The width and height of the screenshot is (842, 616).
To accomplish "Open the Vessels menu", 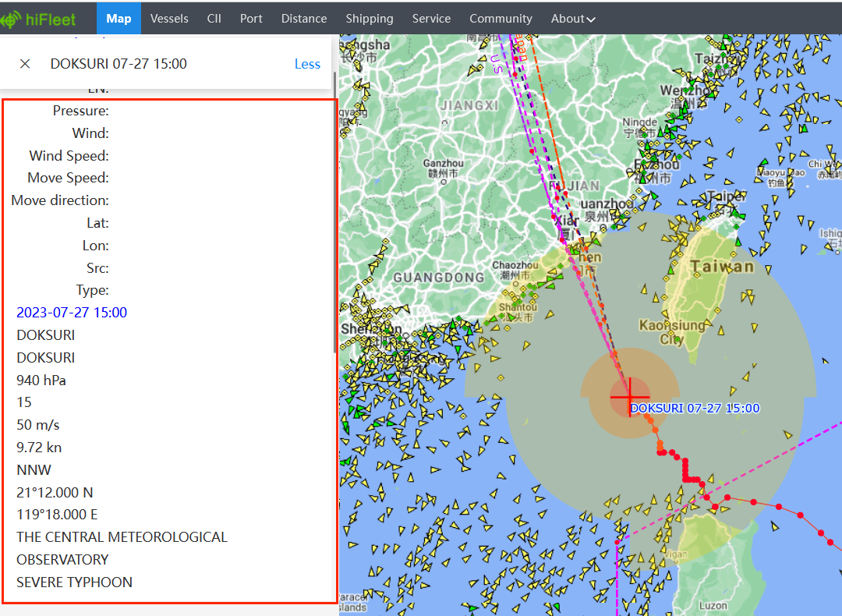I will click(169, 18).
